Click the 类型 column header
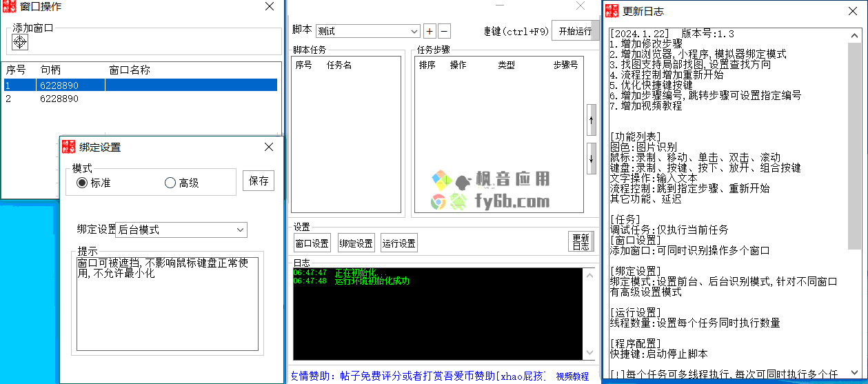This screenshot has height=384, width=868. (x=506, y=65)
